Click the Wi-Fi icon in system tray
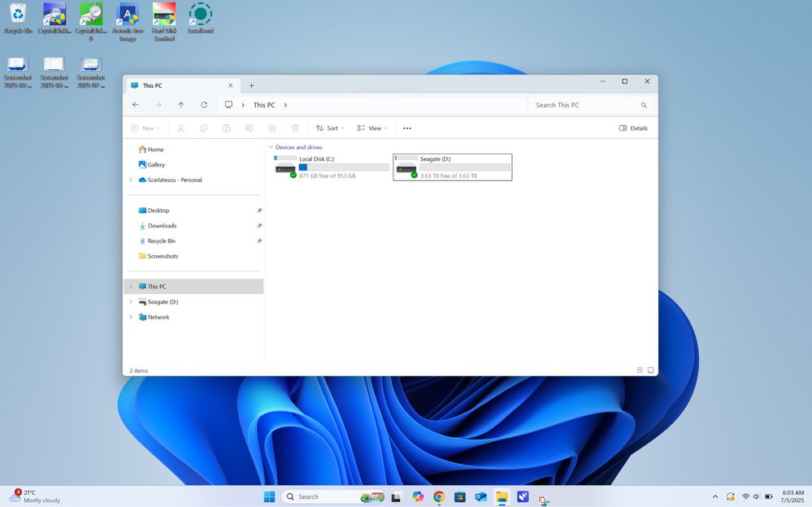This screenshot has height=507, width=812. click(x=745, y=496)
